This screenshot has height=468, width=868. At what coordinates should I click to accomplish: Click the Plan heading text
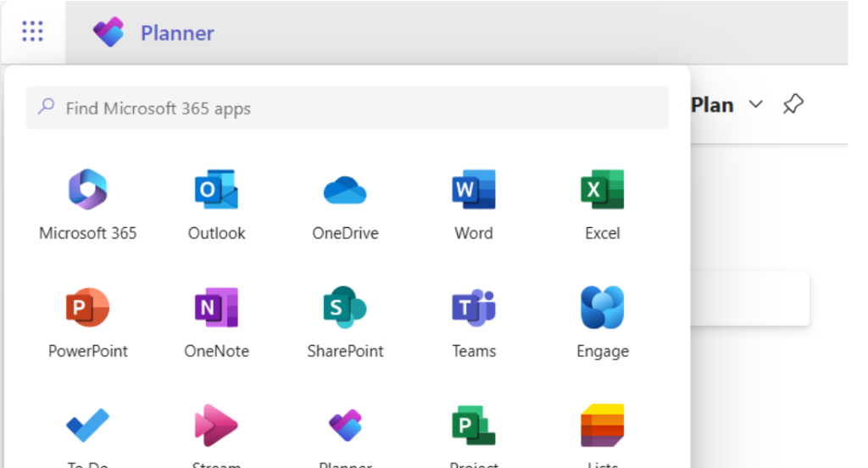(712, 104)
